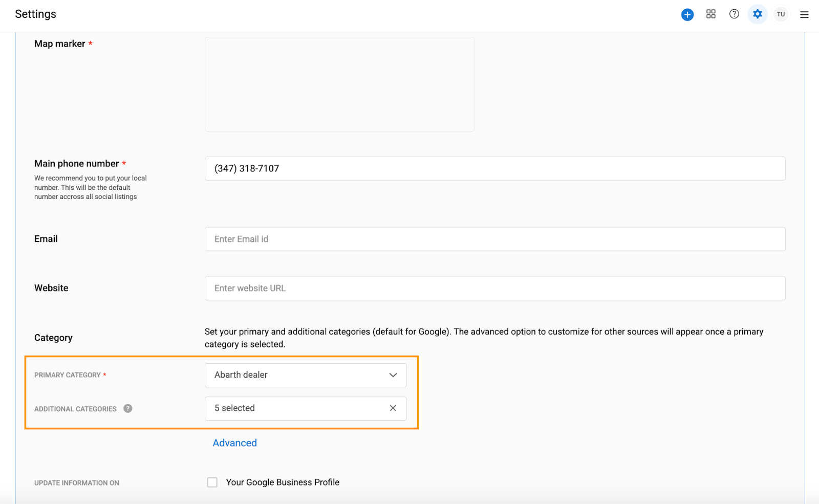Click the UPDATE INFORMATION ON label
The height and width of the screenshot is (504, 819).
coord(77,483)
